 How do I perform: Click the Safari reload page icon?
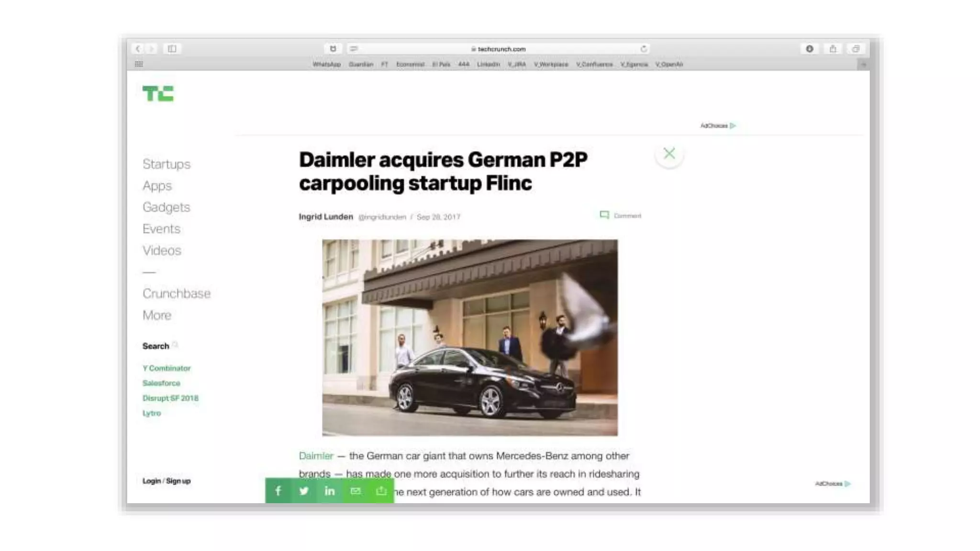tap(644, 49)
